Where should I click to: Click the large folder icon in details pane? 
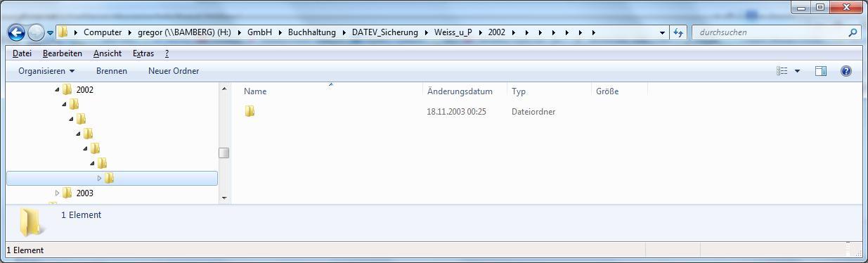[31, 222]
